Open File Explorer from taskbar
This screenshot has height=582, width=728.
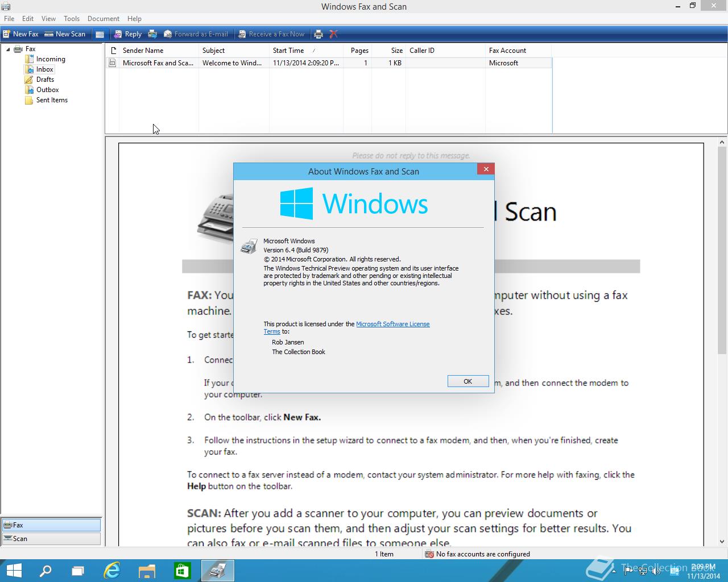point(147,571)
